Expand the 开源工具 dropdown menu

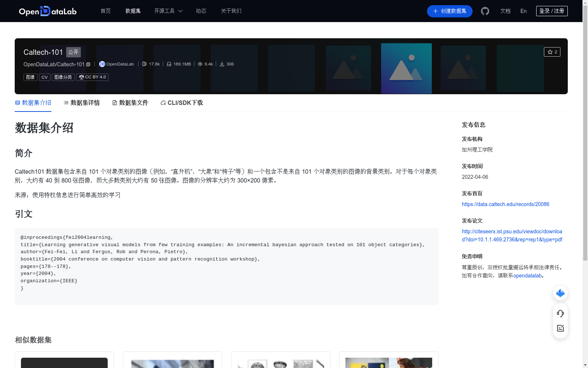point(168,11)
